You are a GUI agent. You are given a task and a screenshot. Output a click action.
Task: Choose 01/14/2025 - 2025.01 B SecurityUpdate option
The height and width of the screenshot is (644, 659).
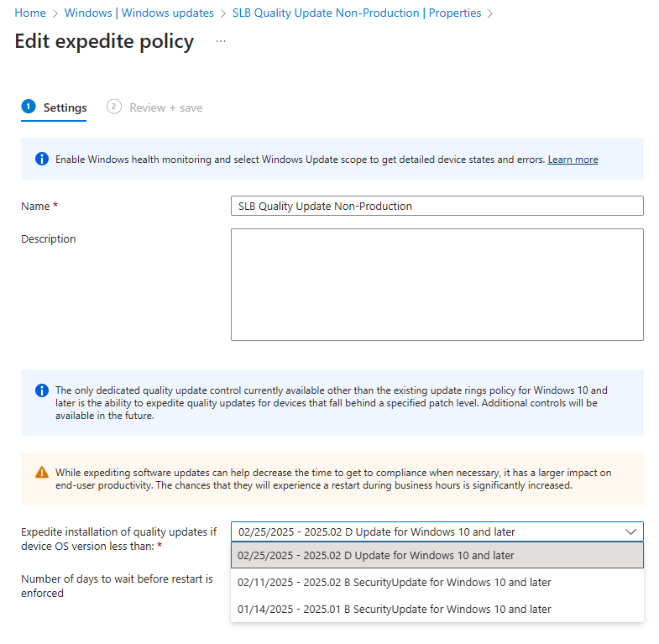point(437,609)
